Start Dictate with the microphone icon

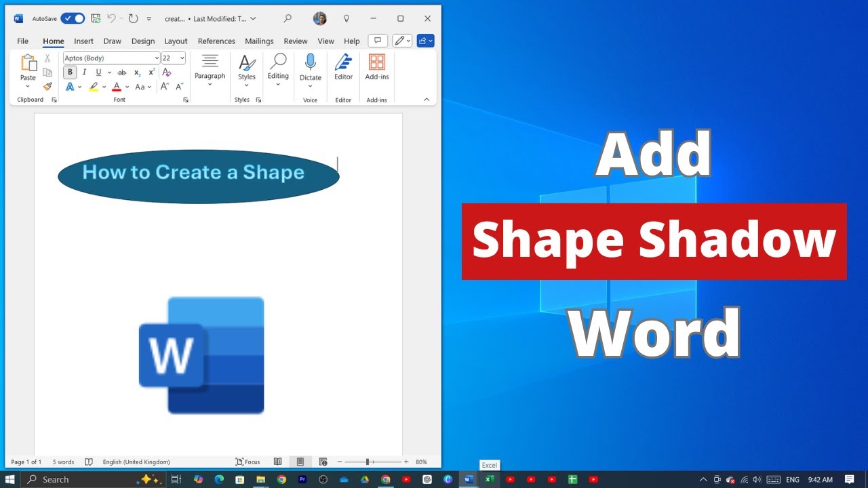pyautogui.click(x=311, y=62)
